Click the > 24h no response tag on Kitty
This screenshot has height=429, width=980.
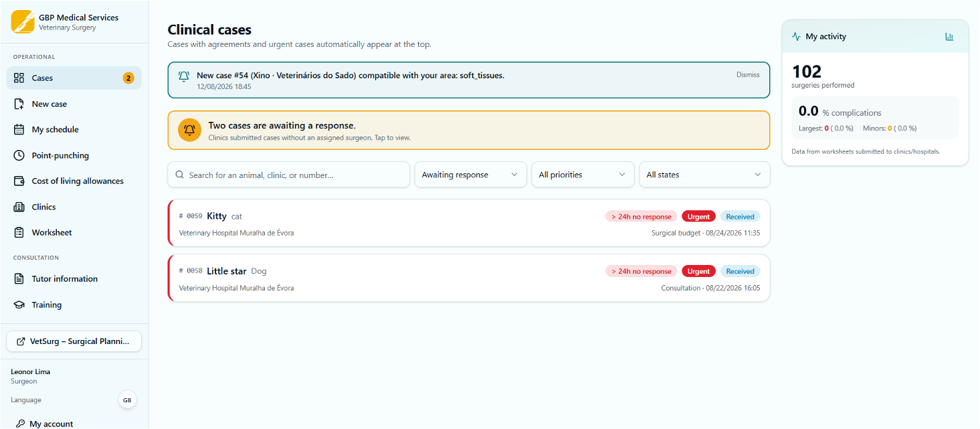click(x=641, y=217)
